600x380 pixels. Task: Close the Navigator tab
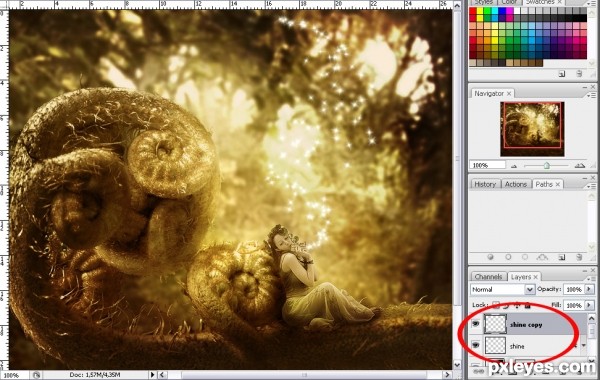pyautogui.click(x=509, y=93)
